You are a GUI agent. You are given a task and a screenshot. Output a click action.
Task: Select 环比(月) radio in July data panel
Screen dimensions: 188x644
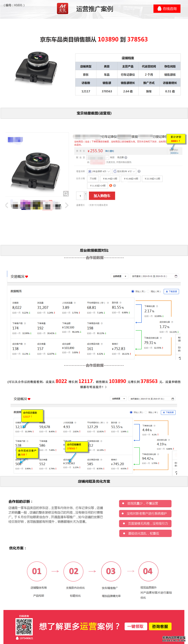[131, 412]
